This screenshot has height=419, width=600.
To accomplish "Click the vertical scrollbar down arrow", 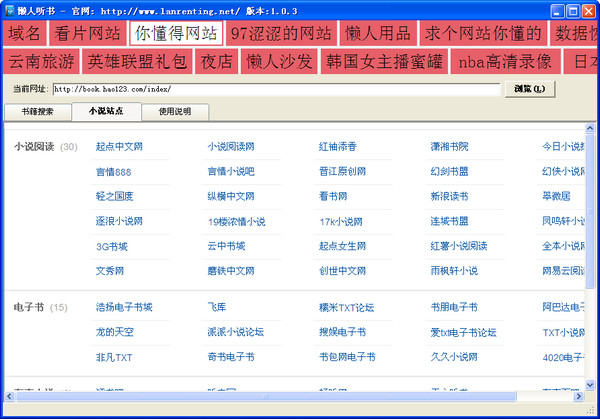I will point(590,385).
